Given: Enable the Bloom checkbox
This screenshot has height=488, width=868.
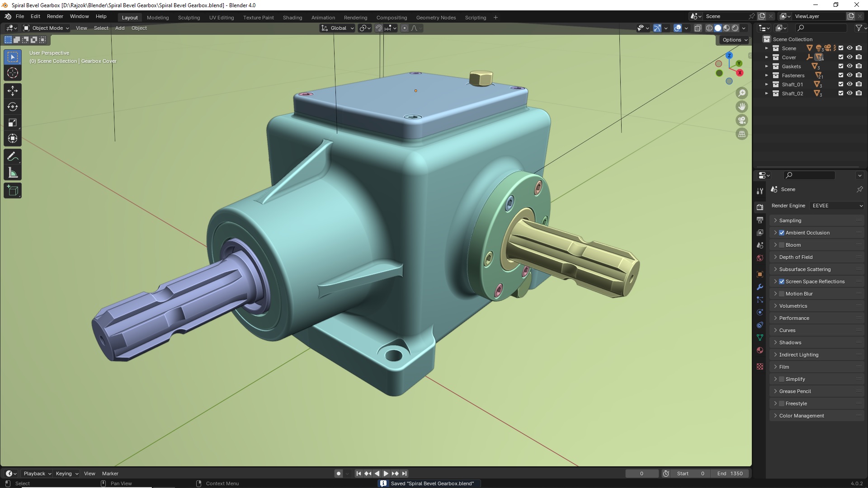Looking at the screenshot, I should pyautogui.click(x=782, y=245).
